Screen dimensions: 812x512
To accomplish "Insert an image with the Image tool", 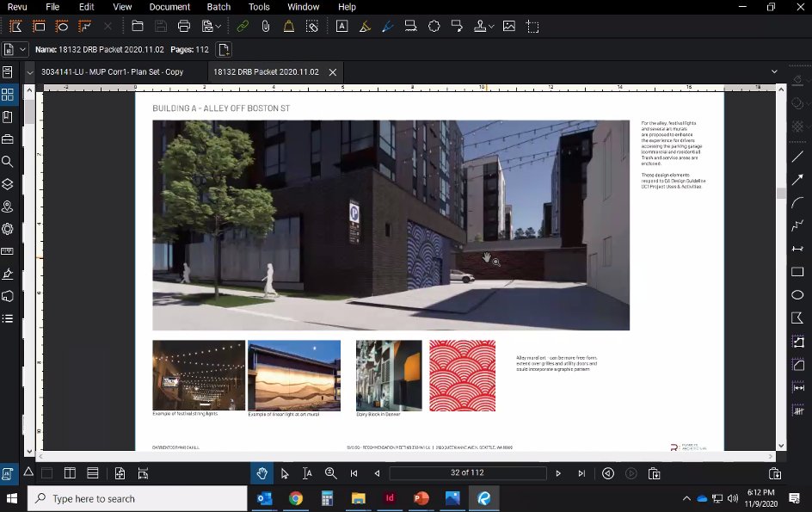I will (x=509, y=26).
